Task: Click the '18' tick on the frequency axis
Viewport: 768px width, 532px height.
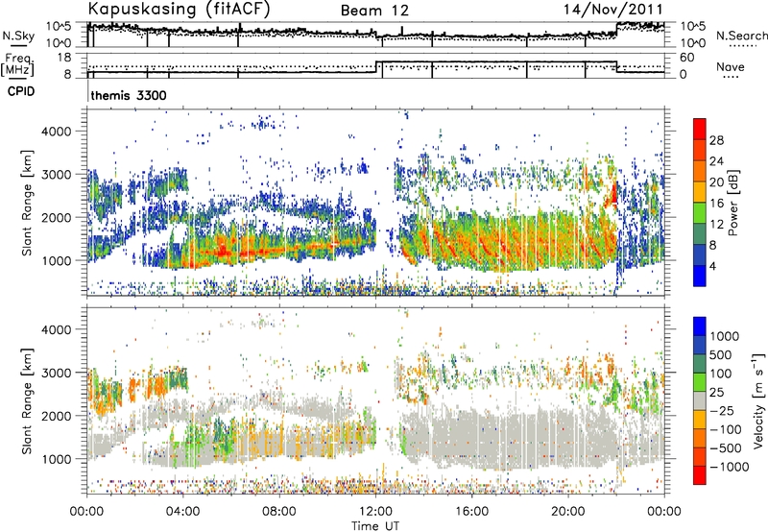Action: click(64, 58)
